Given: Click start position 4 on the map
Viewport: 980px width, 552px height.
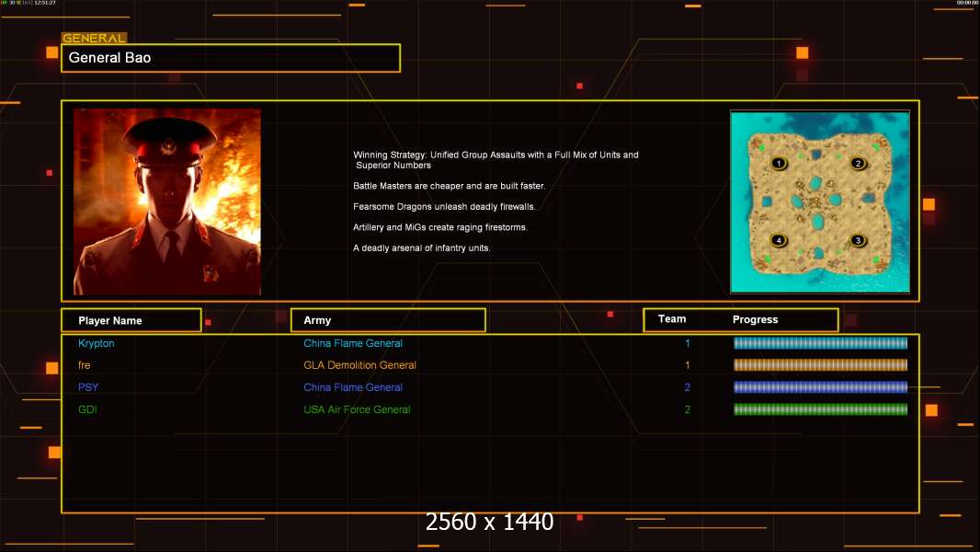Looking at the screenshot, I should pos(779,240).
